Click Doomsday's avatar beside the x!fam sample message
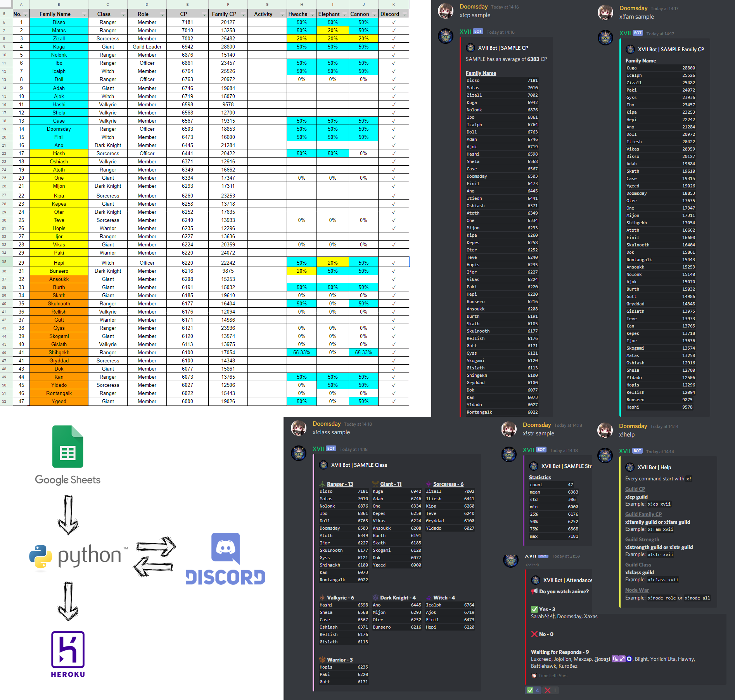735x700 pixels. click(x=605, y=12)
